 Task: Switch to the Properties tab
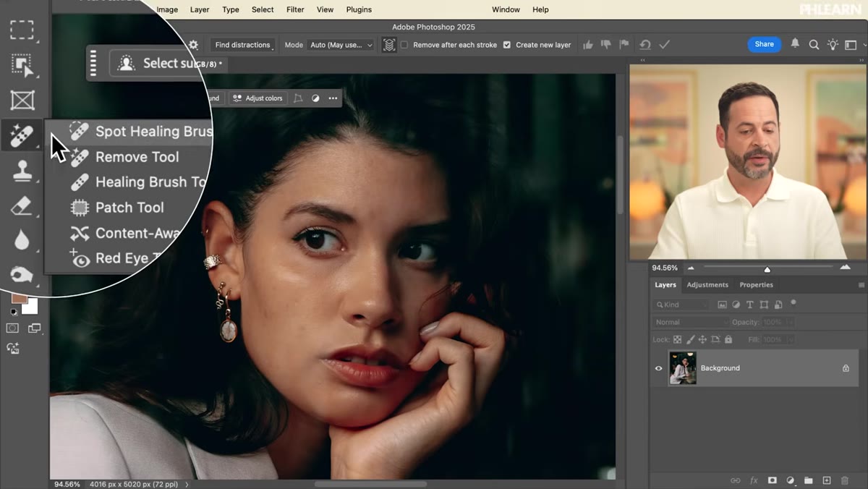click(x=756, y=285)
